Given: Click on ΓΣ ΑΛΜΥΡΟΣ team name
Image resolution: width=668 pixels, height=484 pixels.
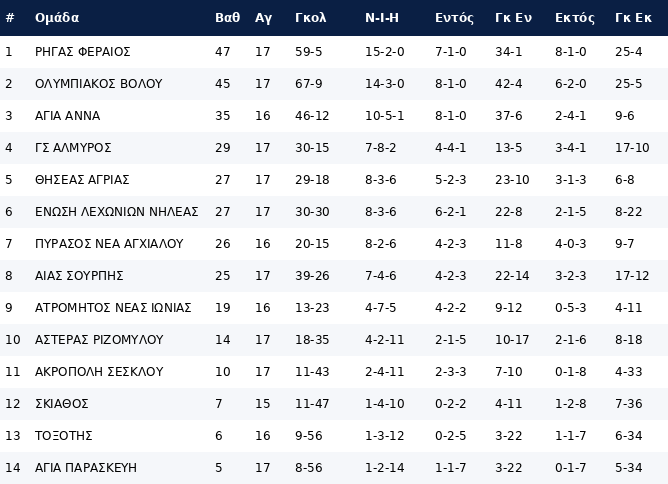Looking at the screenshot, I should click(73, 148).
